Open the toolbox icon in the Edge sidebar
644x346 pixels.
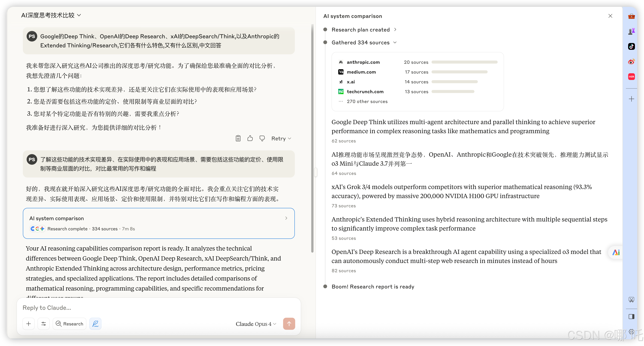tap(631, 16)
